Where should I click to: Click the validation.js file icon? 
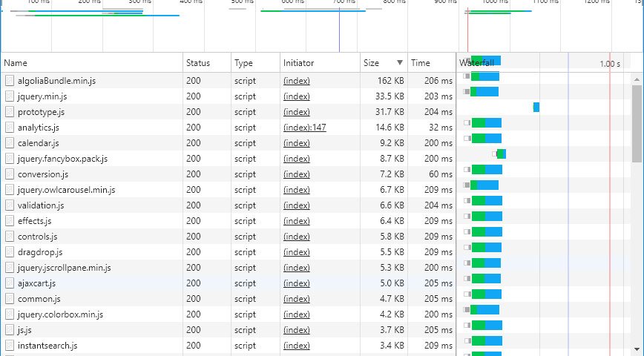click(x=10, y=205)
